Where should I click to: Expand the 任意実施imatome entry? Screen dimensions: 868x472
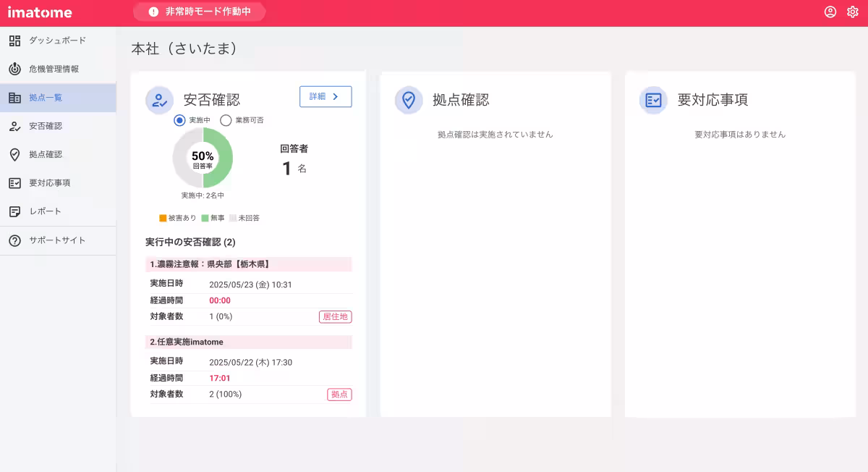(x=248, y=342)
